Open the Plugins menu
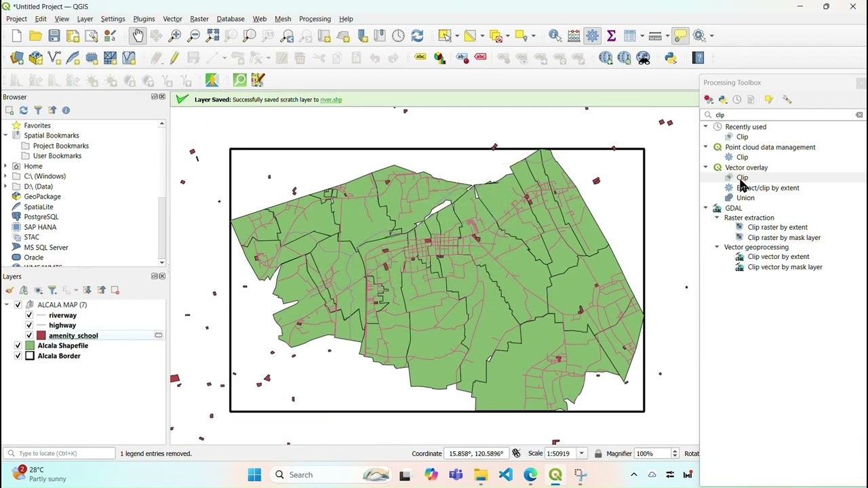The height and width of the screenshot is (488, 868). tap(144, 19)
